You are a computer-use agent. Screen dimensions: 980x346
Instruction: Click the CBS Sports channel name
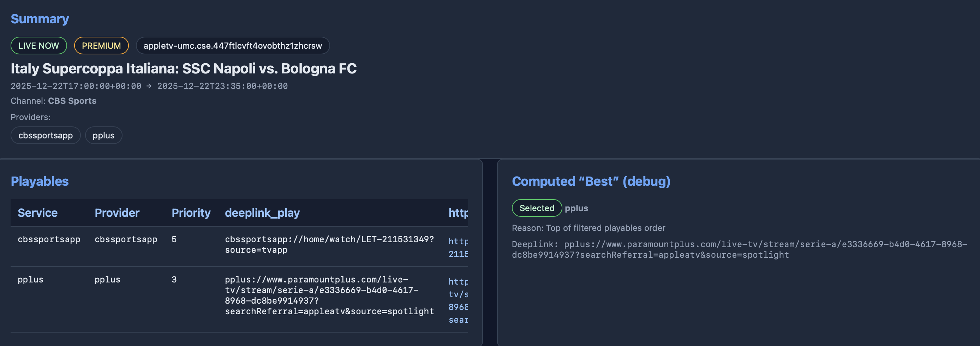click(x=72, y=101)
